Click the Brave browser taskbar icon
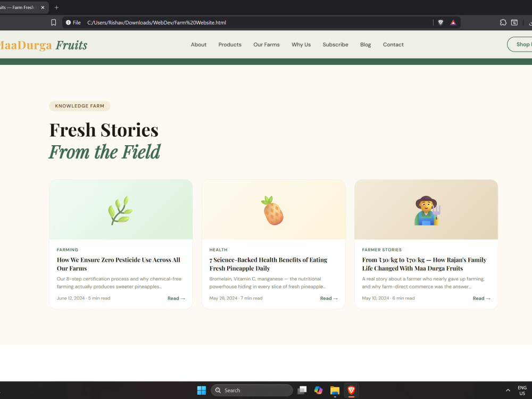532x399 pixels. [351, 390]
